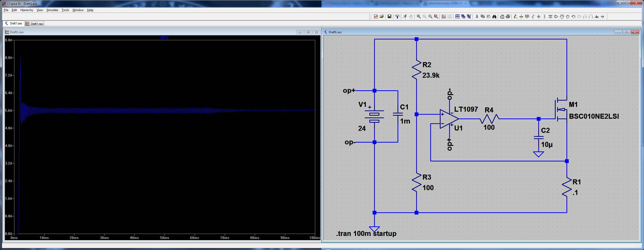Place an Inductor from the toolbar
The image size is (644, 250).
point(544,17)
